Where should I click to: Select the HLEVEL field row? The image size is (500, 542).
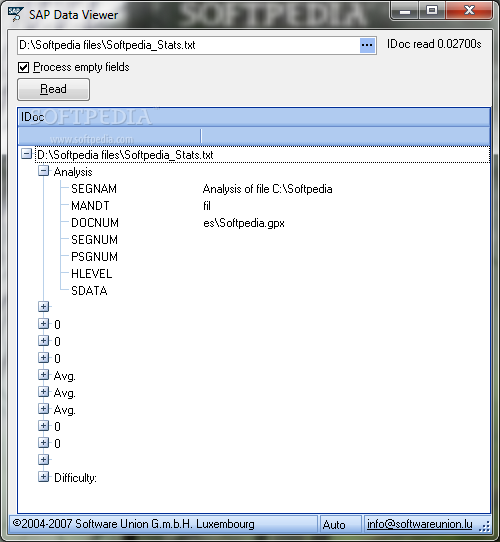[91, 274]
